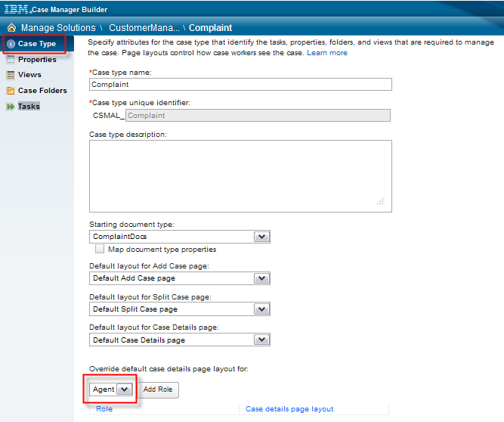Open the Tasks section
Viewport: 504px width, 422px height.
[x=29, y=107]
